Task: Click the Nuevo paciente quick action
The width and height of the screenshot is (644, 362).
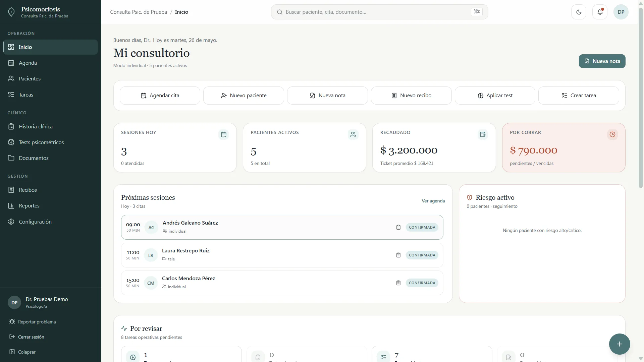Action: tap(244, 96)
